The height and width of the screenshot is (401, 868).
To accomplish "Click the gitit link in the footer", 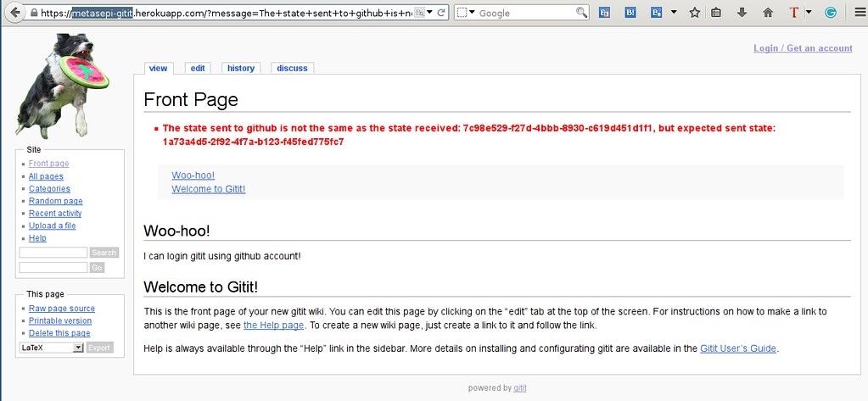I will pyautogui.click(x=520, y=387).
